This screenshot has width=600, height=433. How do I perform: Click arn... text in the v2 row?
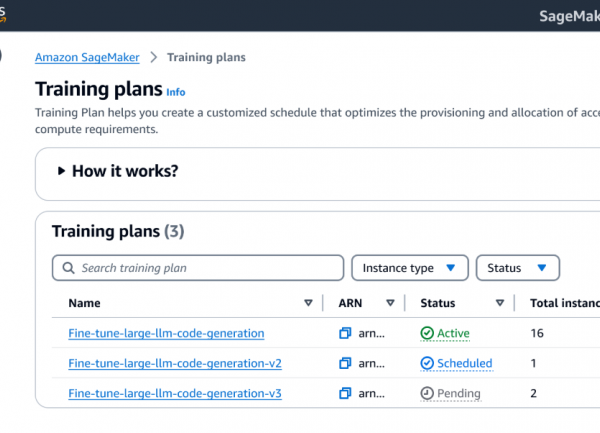coord(372,364)
